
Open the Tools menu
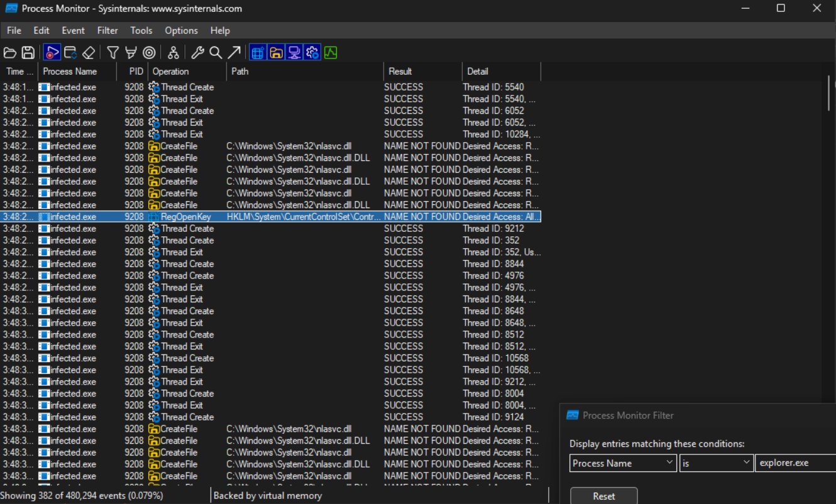click(x=141, y=30)
